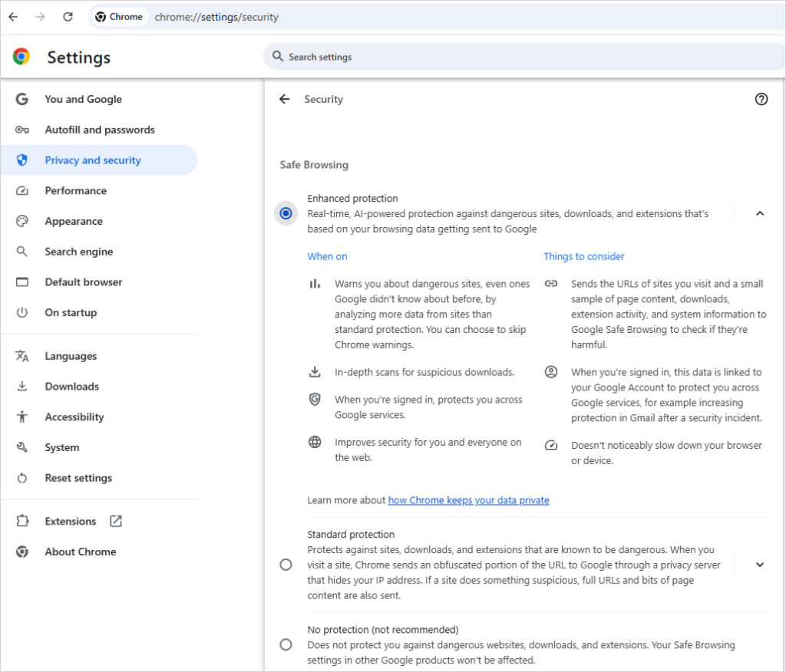Click the Downloads icon in the sidebar
786x672 pixels.
click(21, 386)
